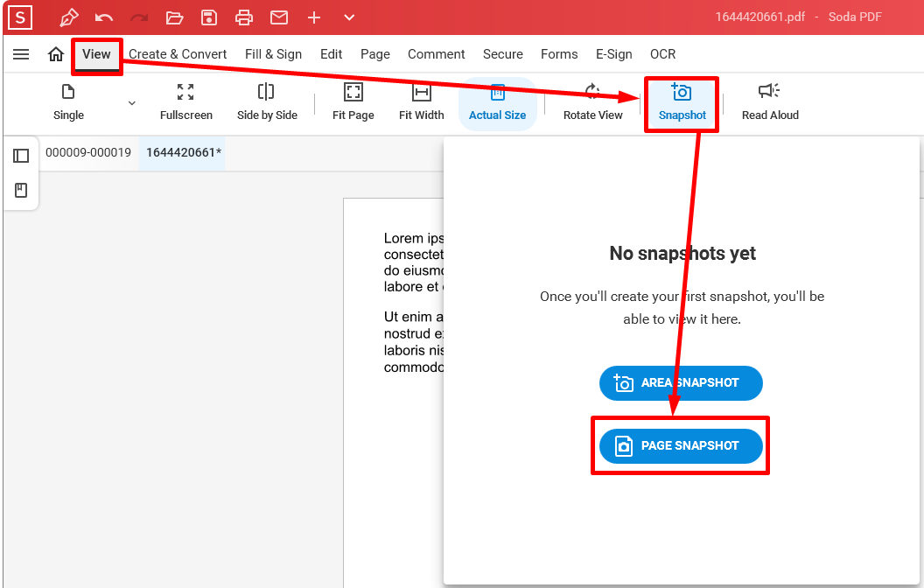
Task: Open the Snapshot tool
Action: click(x=682, y=104)
